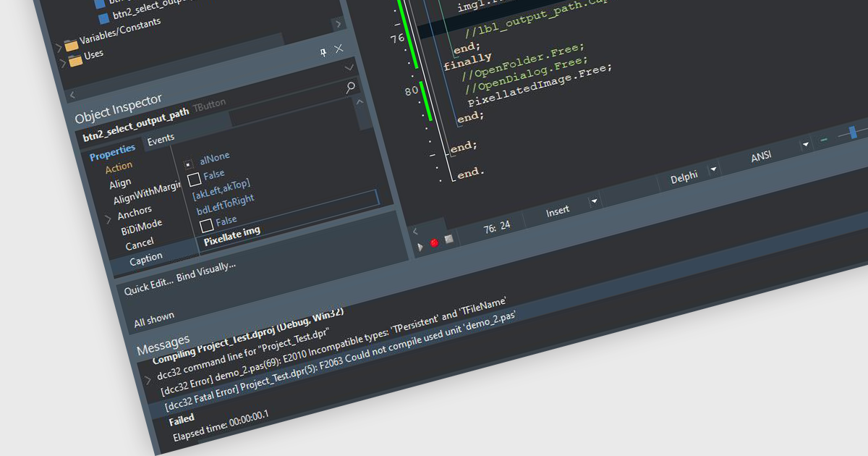
Task: Open the Insert mode dropdown arrow
Action: tap(595, 200)
